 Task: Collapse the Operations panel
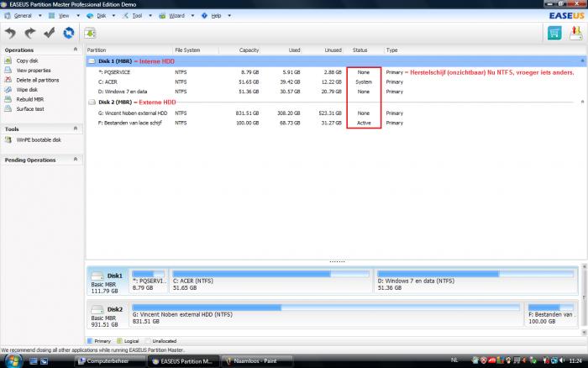point(76,50)
